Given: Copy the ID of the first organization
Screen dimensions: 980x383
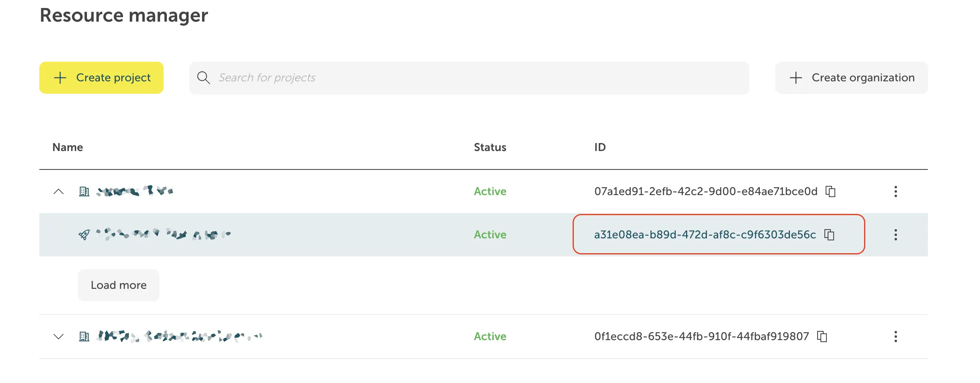Looking at the screenshot, I should tap(831, 191).
